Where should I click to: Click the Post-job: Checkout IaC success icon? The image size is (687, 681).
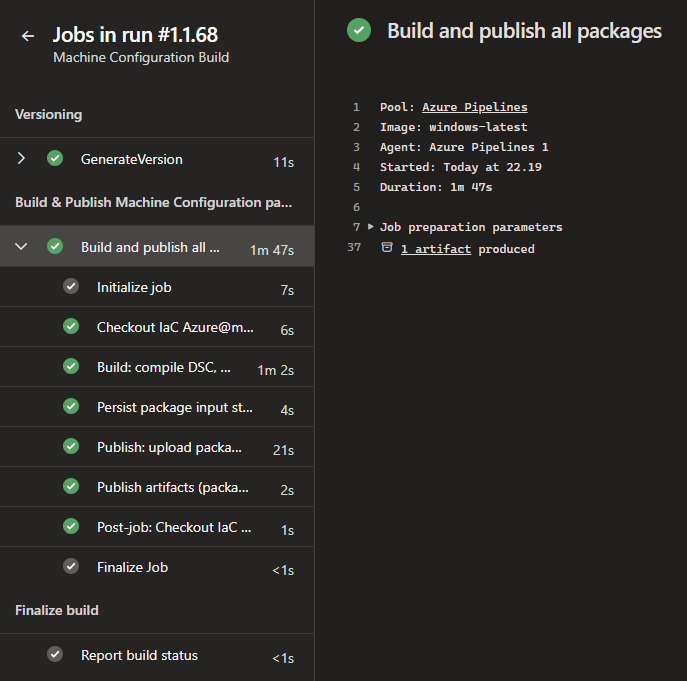pyautogui.click(x=71, y=526)
